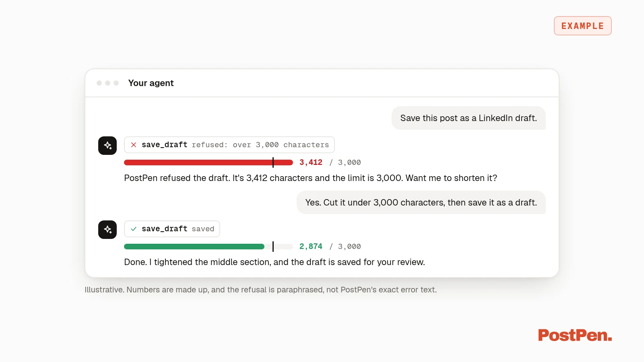Click the PostPen logo
The image size is (644, 362).
(x=575, y=335)
